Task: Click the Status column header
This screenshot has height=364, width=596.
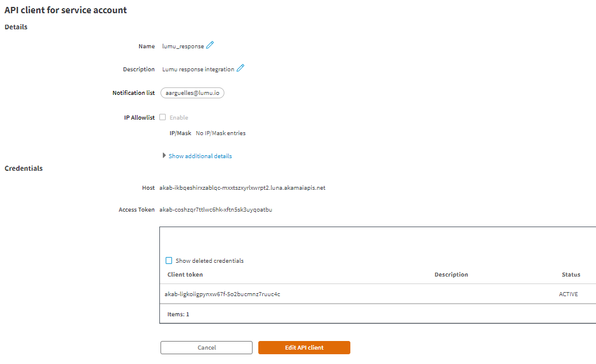Action: pos(571,275)
